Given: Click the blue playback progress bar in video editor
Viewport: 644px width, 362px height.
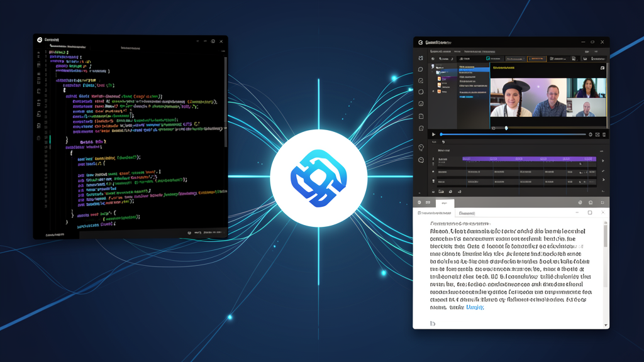Looking at the screenshot, I should pyautogui.click(x=513, y=134).
